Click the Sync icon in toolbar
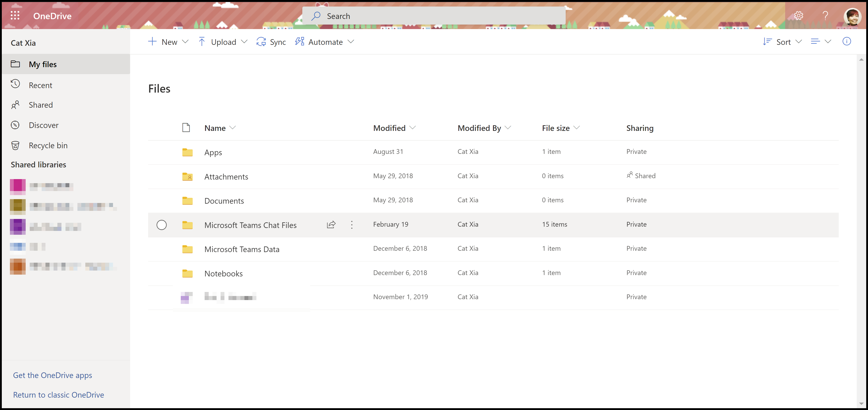868x410 pixels. click(x=261, y=42)
